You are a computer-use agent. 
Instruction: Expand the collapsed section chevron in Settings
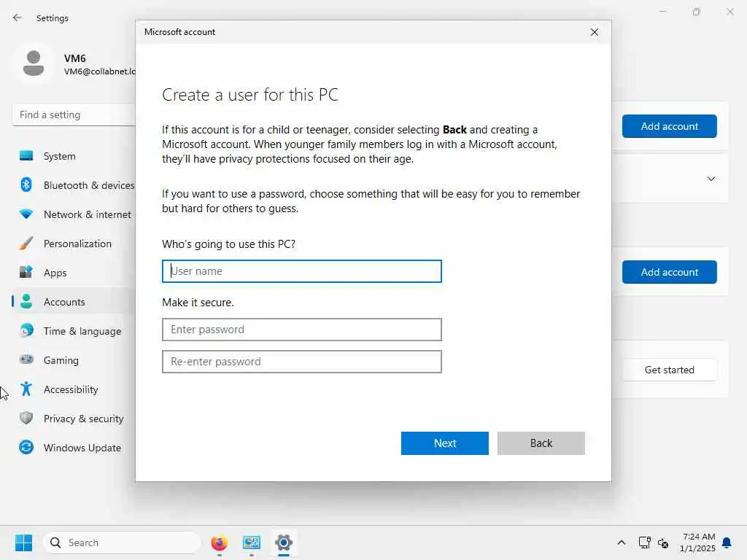pos(711,179)
